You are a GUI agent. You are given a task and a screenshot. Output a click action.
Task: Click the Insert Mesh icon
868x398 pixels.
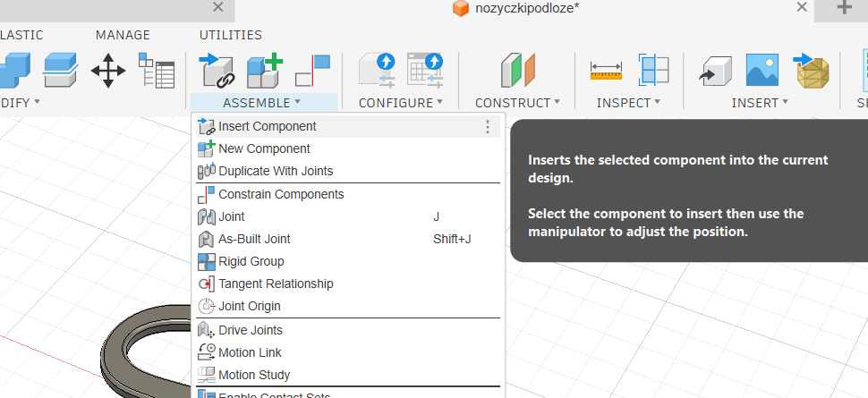[812, 70]
